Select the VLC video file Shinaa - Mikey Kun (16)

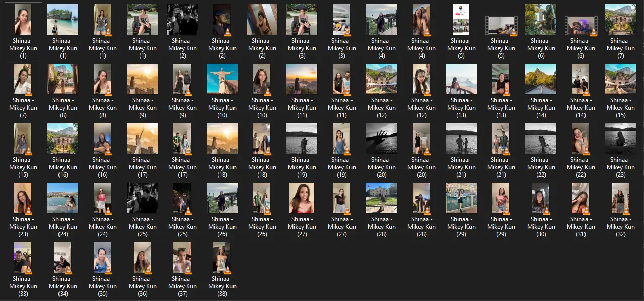click(x=102, y=139)
